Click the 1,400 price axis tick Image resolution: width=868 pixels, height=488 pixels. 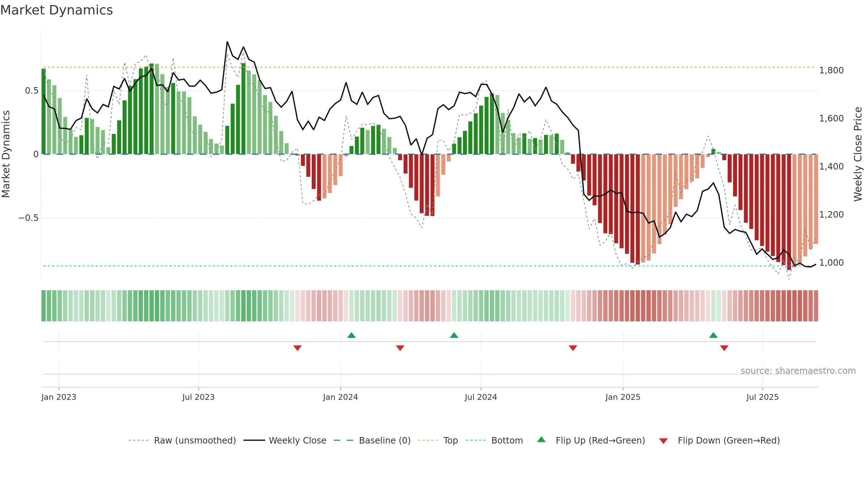pos(831,166)
